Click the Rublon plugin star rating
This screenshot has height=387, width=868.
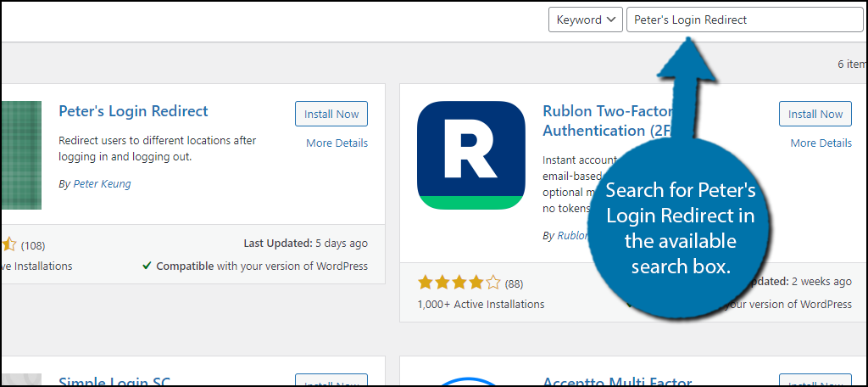pos(459,283)
